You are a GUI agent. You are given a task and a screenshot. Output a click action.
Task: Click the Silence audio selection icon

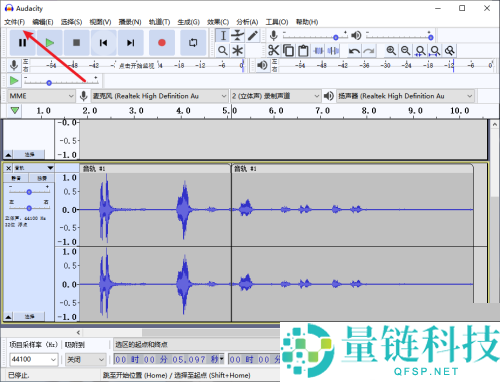coord(333,51)
